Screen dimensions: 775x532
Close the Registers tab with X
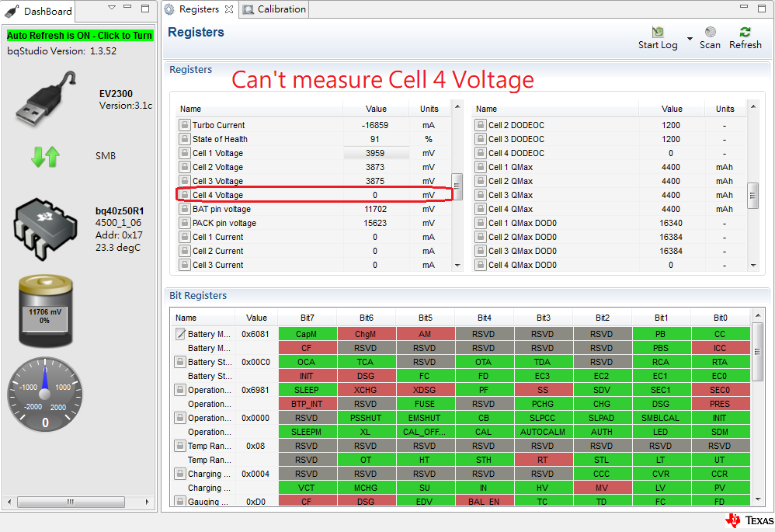click(228, 9)
